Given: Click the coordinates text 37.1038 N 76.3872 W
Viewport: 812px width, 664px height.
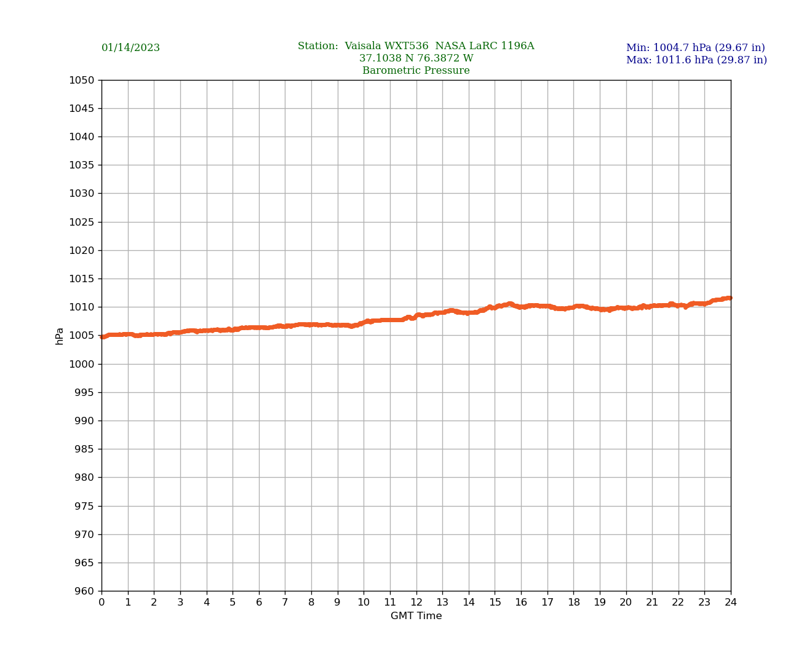Looking at the screenshot, I should [x=416, y=58].
